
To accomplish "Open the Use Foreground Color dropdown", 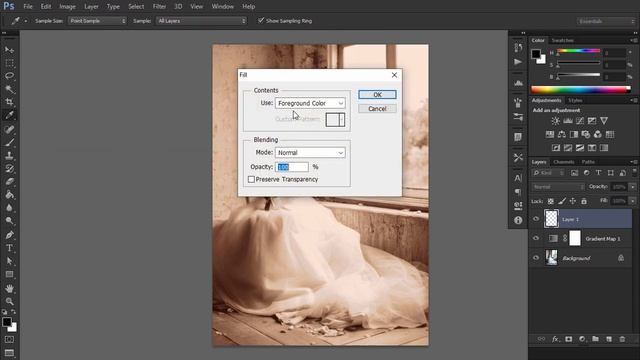I will click(x=310, y=103).
